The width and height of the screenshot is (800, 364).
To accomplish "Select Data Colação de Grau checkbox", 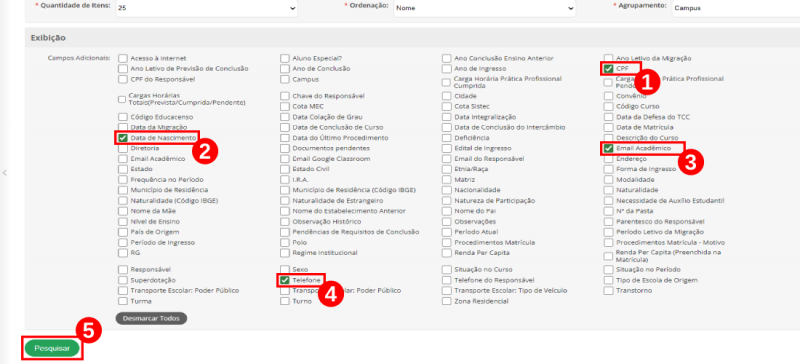I will coord(285,117).
